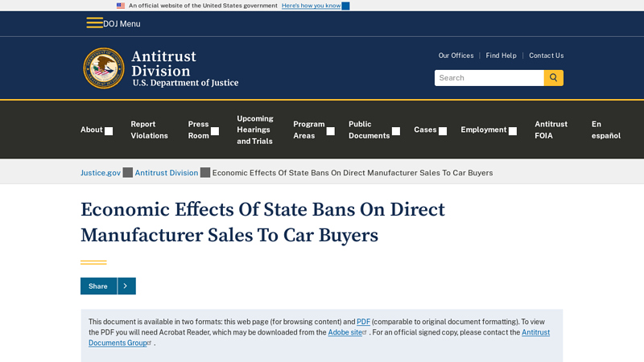Click the Share button

pos(98,286)
